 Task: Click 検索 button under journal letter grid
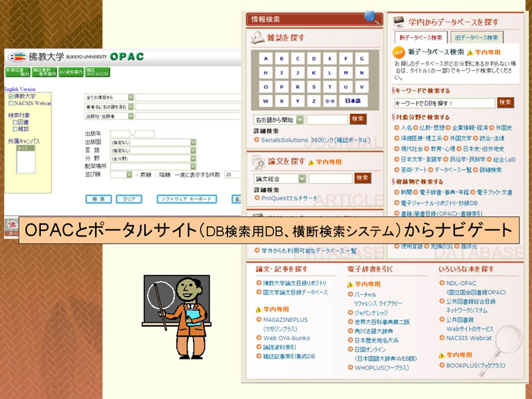(358, 119)
